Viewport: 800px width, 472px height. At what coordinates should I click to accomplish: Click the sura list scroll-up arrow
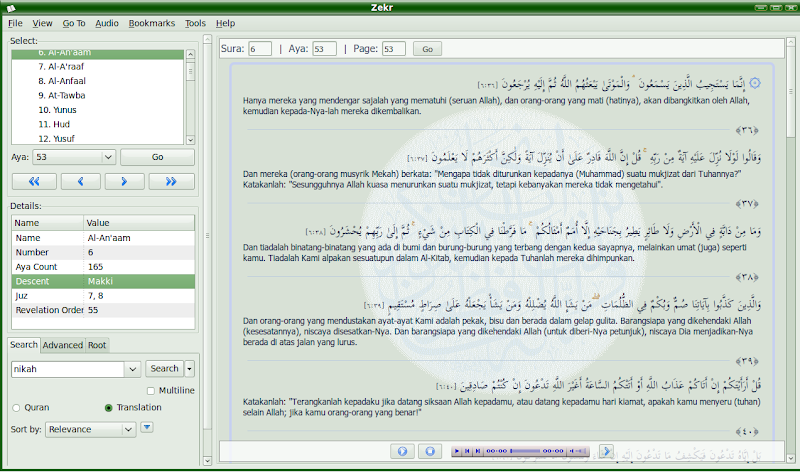click(190, 54)
